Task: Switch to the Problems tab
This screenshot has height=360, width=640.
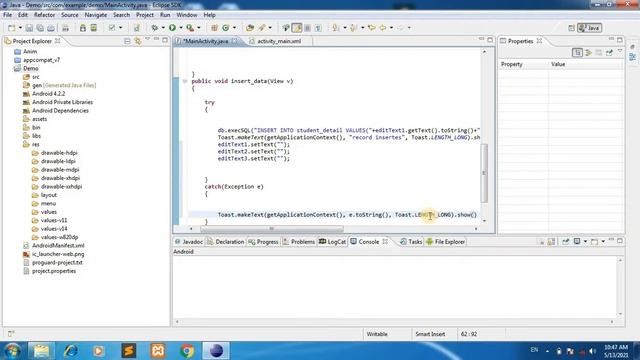Action: click(x=299, y=242)
